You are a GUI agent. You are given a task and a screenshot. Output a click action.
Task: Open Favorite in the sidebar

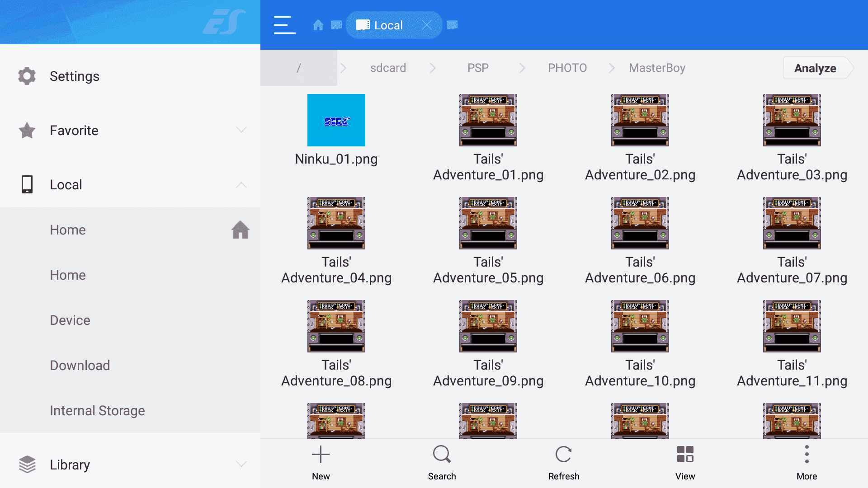click(x=130, y=130)
